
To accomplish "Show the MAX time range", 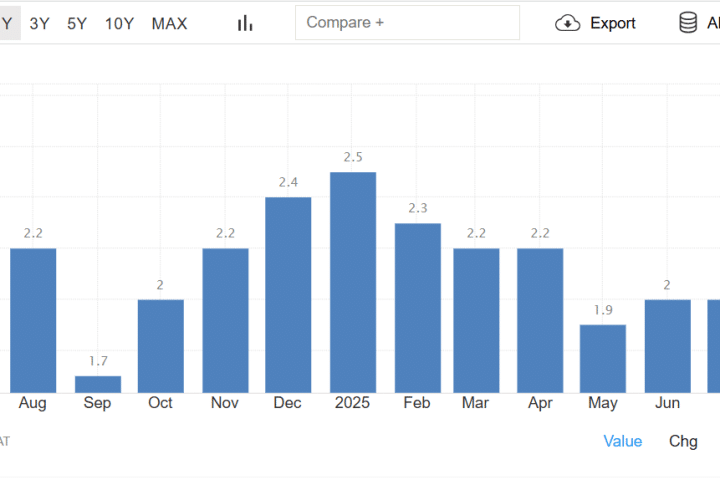I will click(x=169, y=23).
